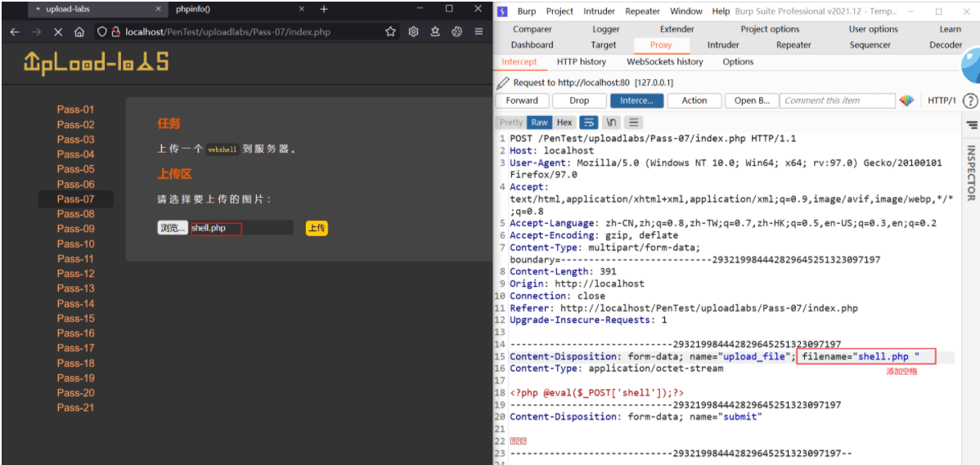The height and width of the screenshot is (465, 980).
Task: Click the Content-Length: 391 header line
Action: click(x=563, y=271)
